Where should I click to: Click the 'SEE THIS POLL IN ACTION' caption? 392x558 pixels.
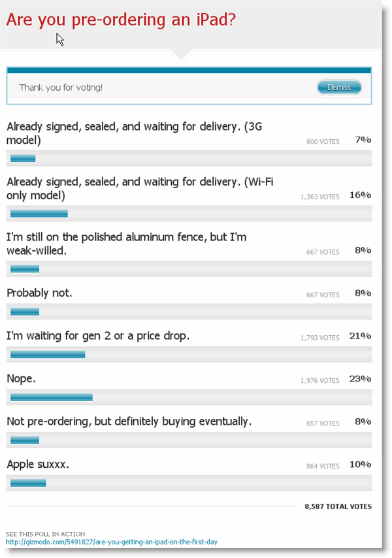click(45, 534)
